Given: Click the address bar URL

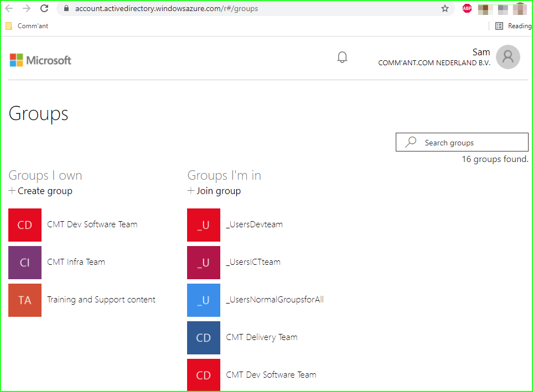Looking at the screenshot, I should (x=167, y=8).
